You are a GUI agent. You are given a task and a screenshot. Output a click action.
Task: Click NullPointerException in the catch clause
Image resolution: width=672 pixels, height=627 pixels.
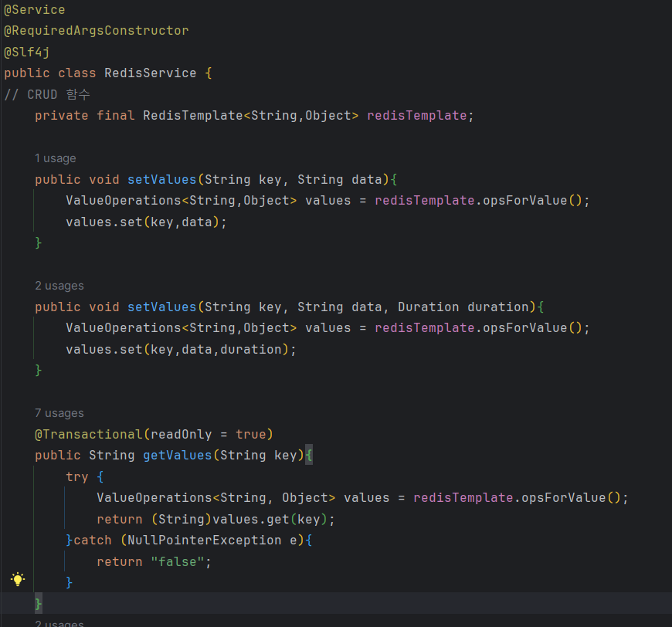(205, 540)
